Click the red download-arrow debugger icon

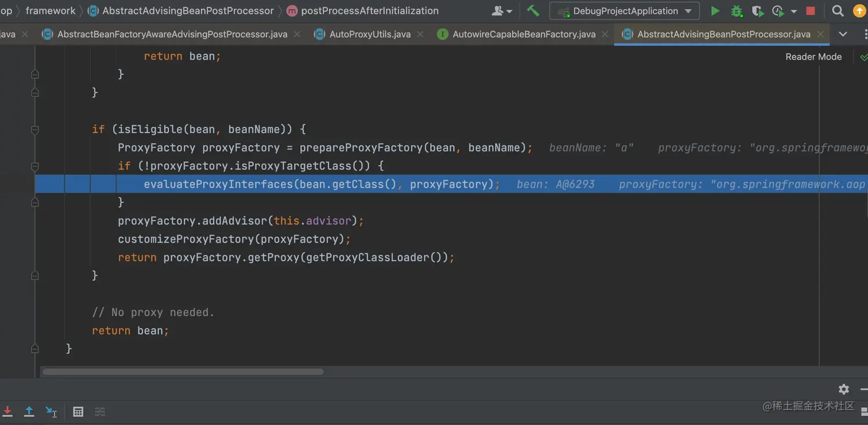pos(7,411)
